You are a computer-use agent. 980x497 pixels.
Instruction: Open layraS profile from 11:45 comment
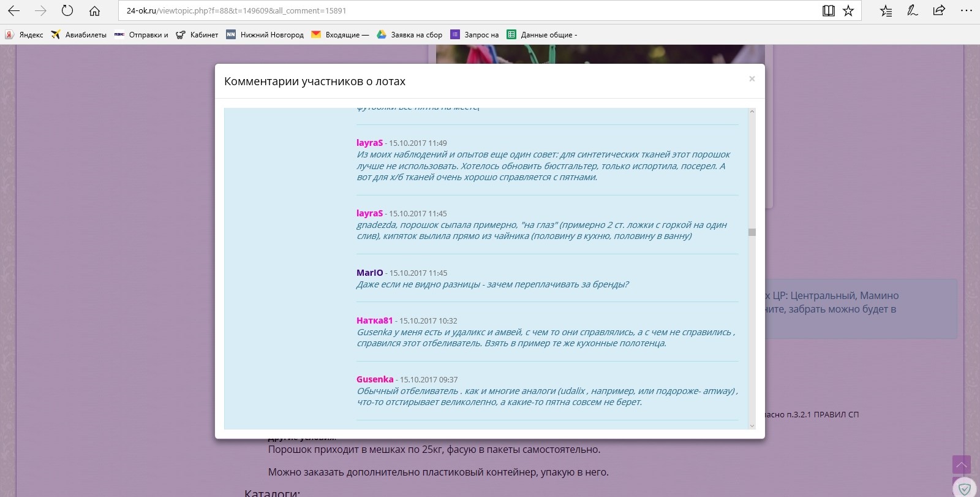[x=369, y=213]
